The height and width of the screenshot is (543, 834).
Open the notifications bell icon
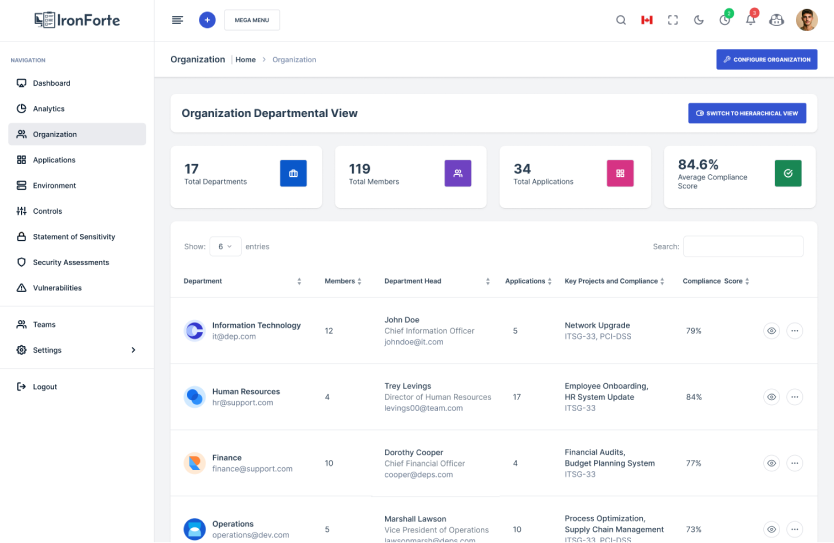[751, 20]
